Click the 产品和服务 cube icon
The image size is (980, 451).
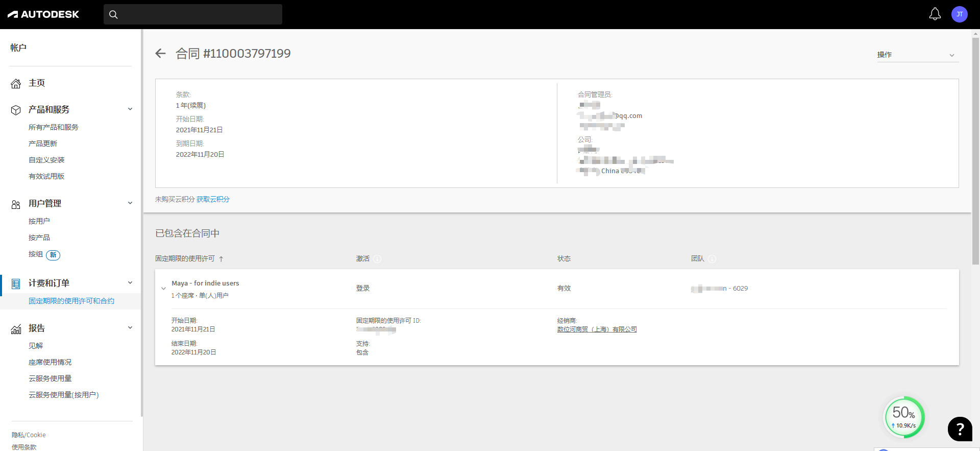point(16,110)
